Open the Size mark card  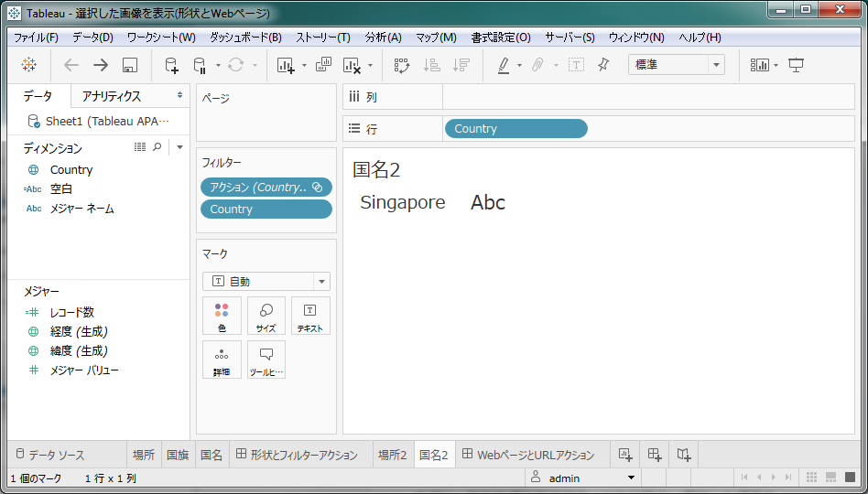tap(266, 316)
